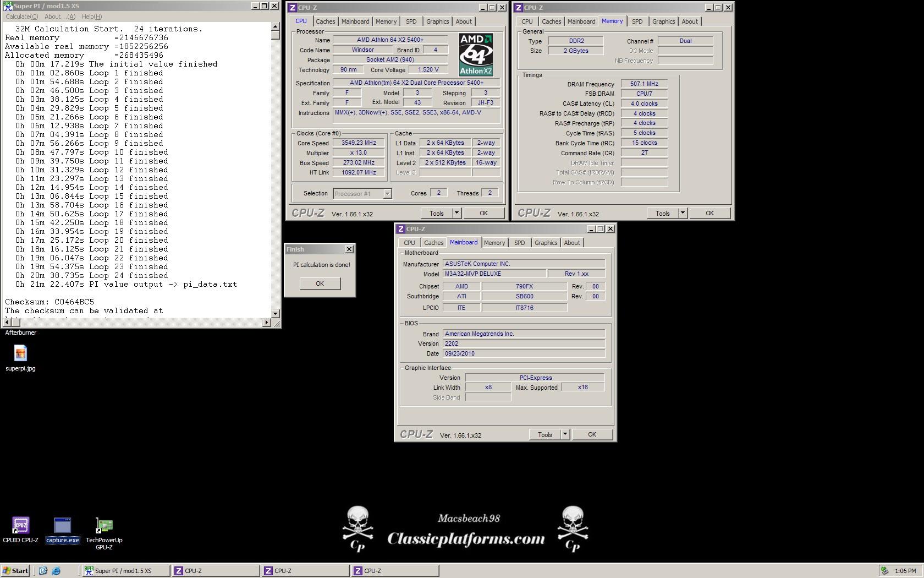This screenshot has height=578, width=924.
Task: Click the Memory window's CPU-Z title icon
Action: click(519, 8)
